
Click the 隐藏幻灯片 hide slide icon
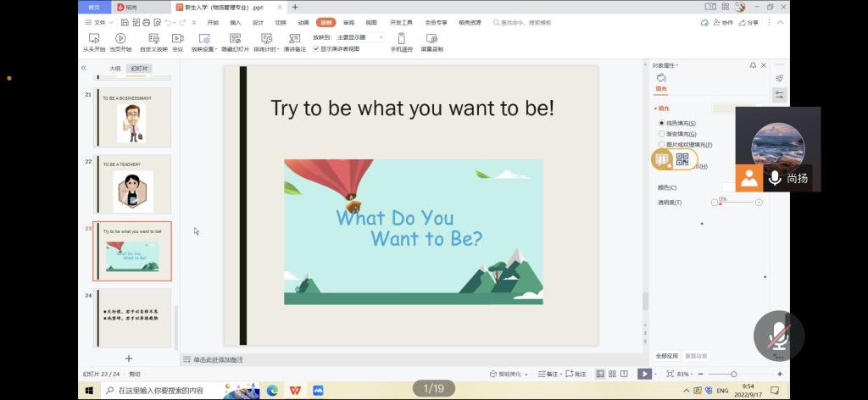(x=235, y=38)
